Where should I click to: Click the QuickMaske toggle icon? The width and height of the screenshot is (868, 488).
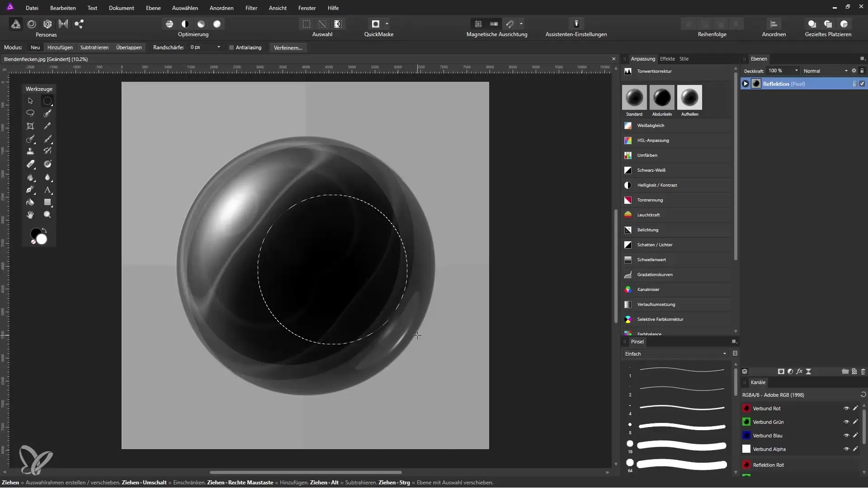[x=376, y=24]
